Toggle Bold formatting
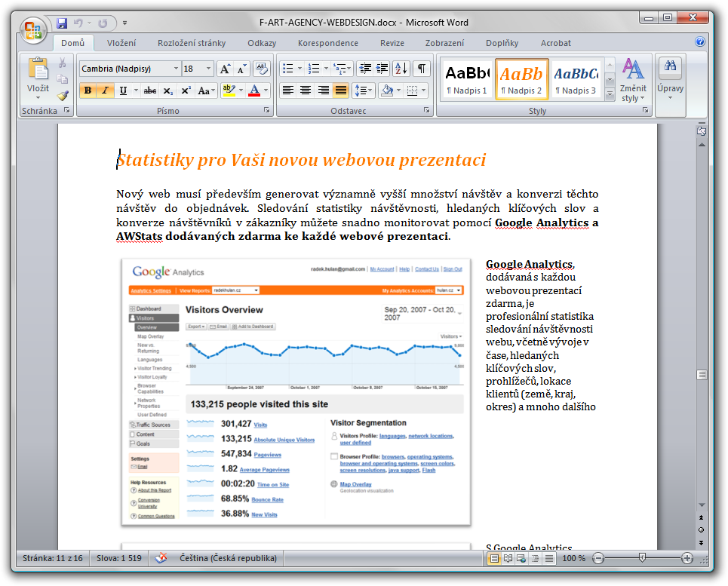Viewport: 728px width, 586px height. [88, 91]
